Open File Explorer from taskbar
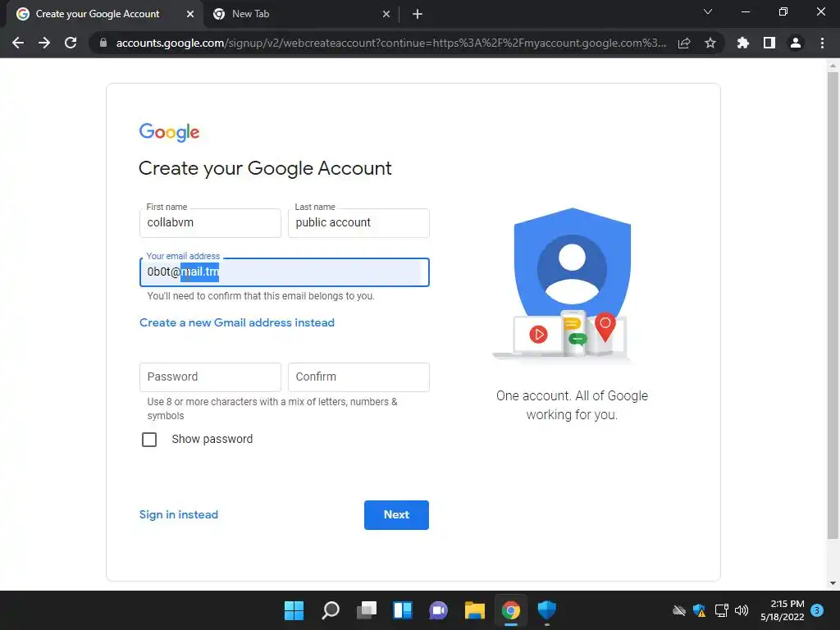Viewport: 840px width, 630px height. pyautogui.click(x=475, y=610)
